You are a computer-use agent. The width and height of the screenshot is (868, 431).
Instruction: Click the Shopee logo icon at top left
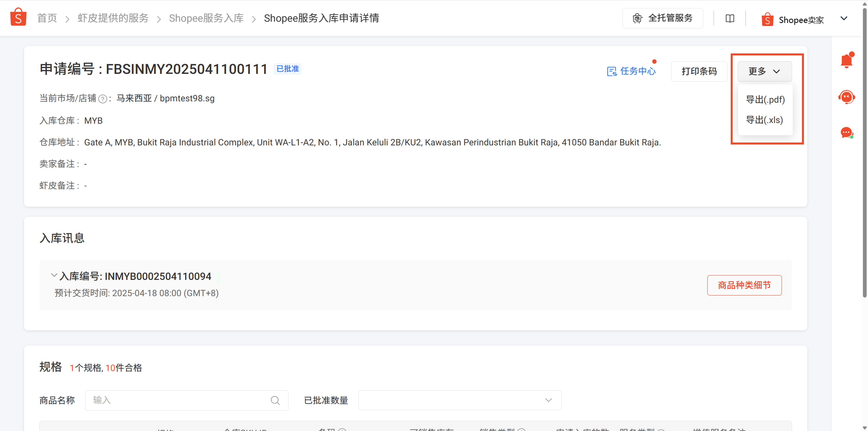(x=18, y=17)
